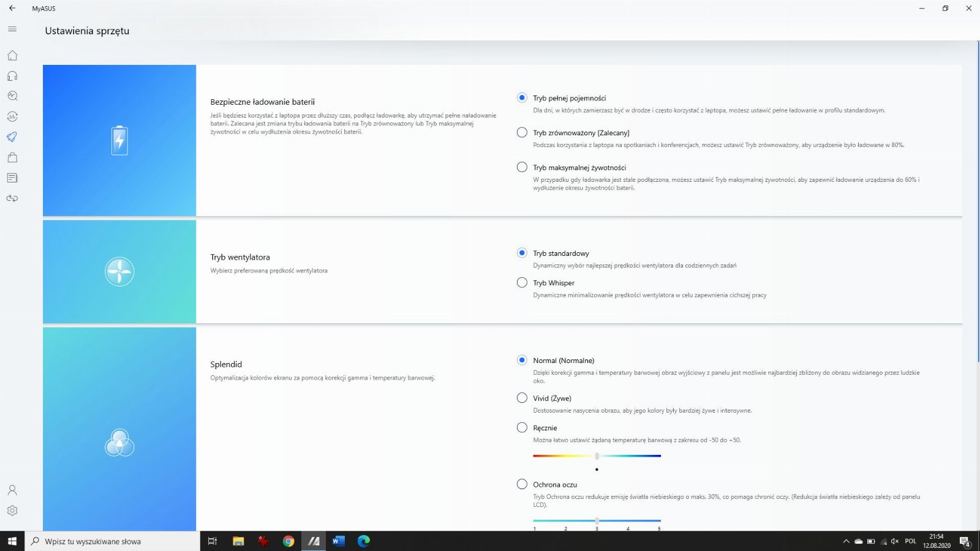Screen dimensions: 980x551
Task: Open the shopping bag deals icon
Action: coord(12,157)
